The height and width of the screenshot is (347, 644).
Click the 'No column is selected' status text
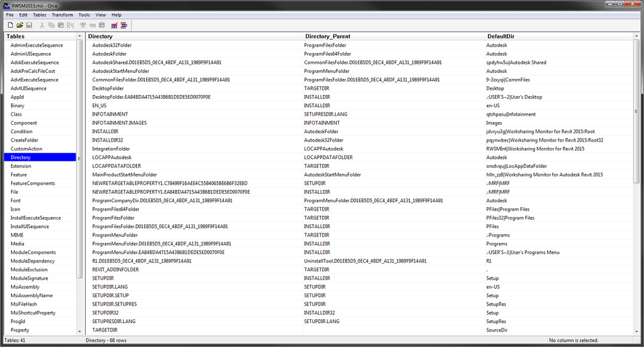pyautogui.click(x=574, y=341)
